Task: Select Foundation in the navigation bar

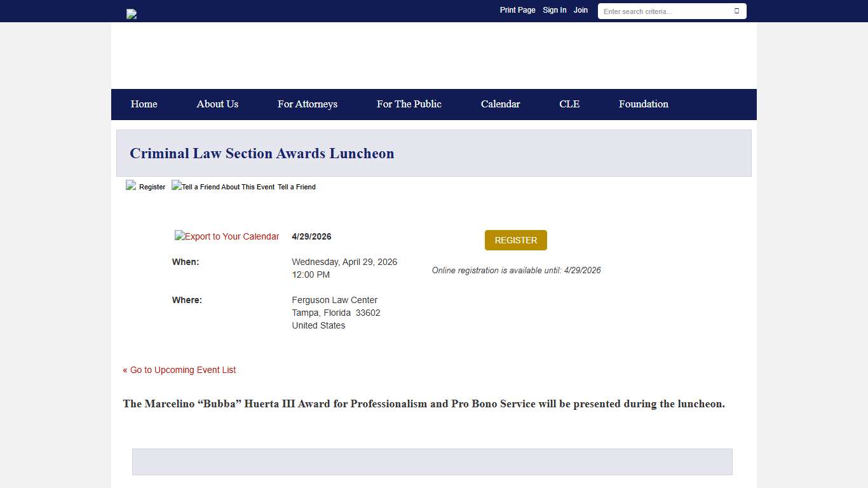Action: [643, 104]
